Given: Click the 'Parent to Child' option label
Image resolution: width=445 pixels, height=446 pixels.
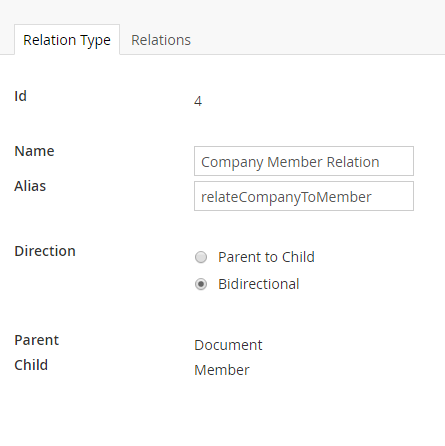Looking at the screenshot, I should (x=266, y=257).
